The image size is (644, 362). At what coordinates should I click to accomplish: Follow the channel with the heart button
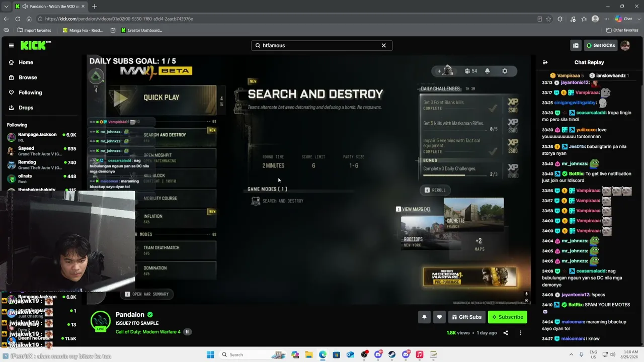coord(439,317)
